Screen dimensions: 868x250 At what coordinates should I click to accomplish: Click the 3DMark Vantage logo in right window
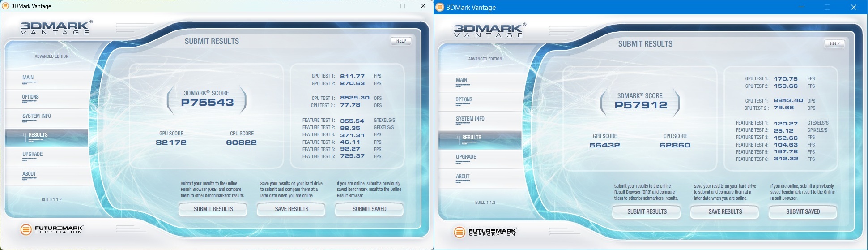(x=490, y=30)
